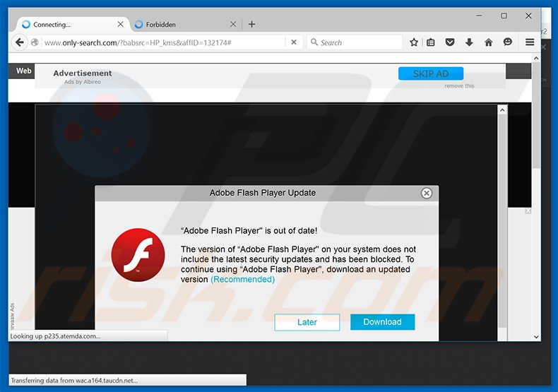Click the SKIP AD button

coord(431,73)
